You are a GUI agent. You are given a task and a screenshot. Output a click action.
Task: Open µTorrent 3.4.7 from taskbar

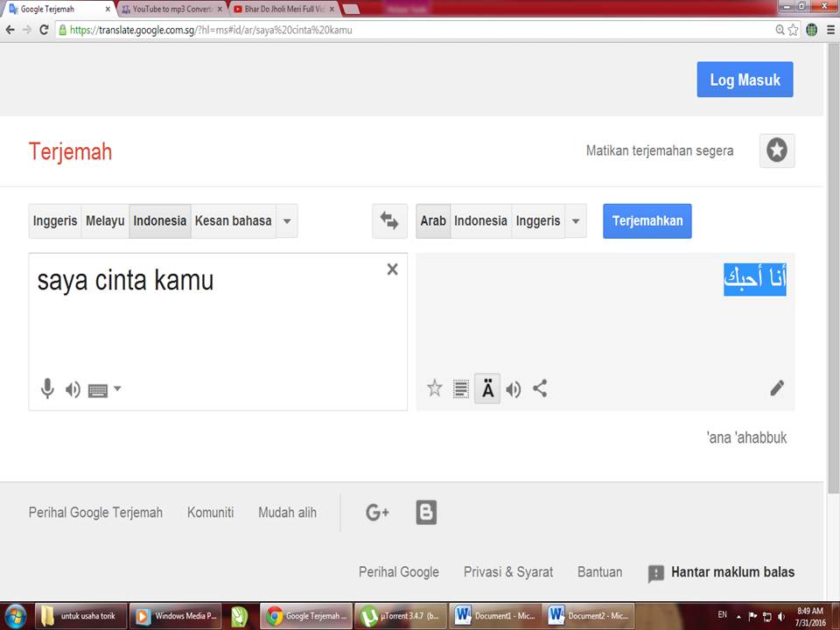pyautogui.click(x=400, y=616)
